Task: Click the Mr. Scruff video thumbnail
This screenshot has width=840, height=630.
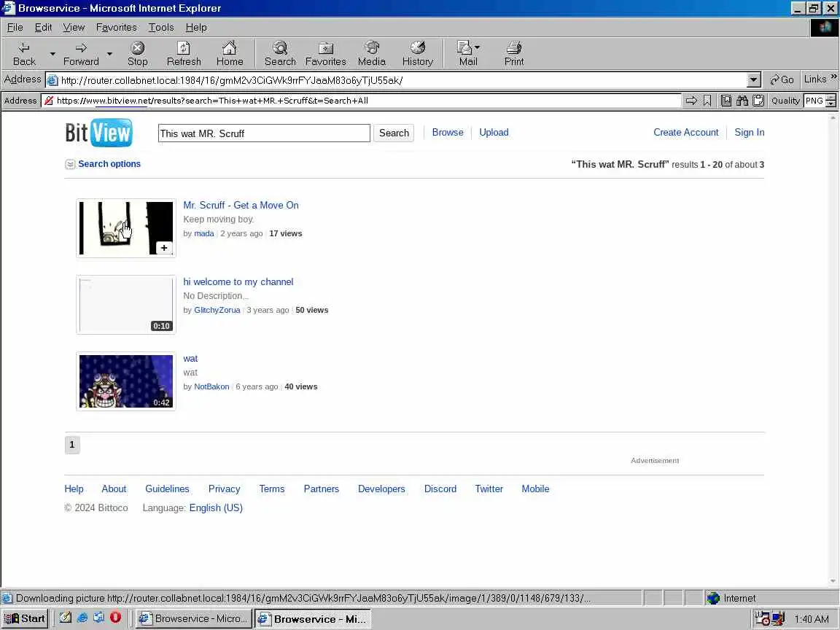Action: coord(126,228)
